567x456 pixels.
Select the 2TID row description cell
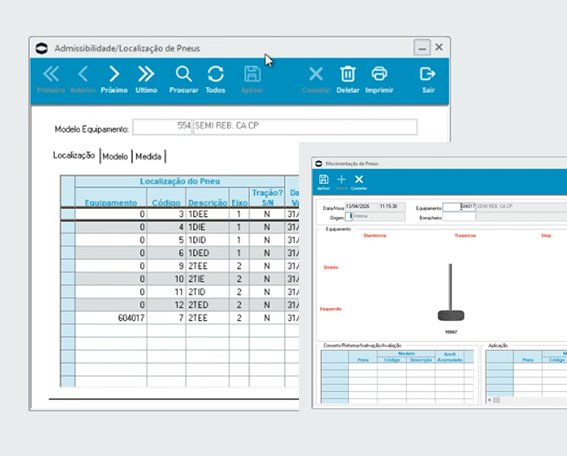click(x=208, y=292)
